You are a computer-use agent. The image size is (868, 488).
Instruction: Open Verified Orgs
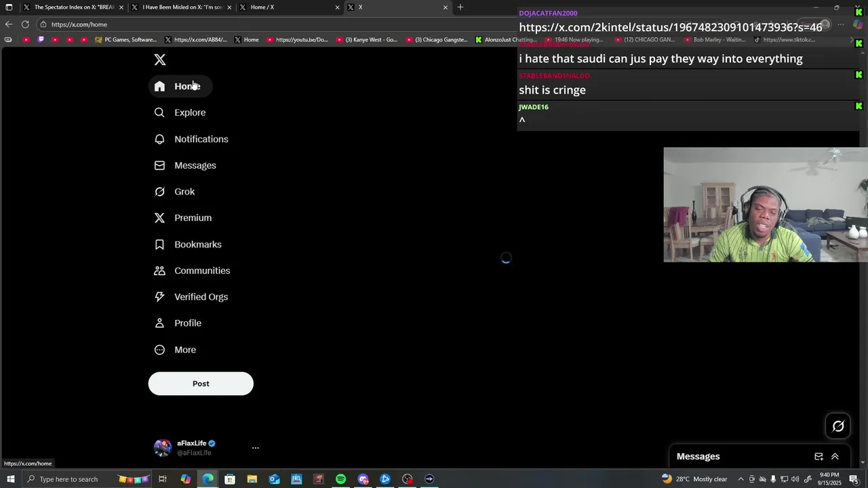point(191,297)
